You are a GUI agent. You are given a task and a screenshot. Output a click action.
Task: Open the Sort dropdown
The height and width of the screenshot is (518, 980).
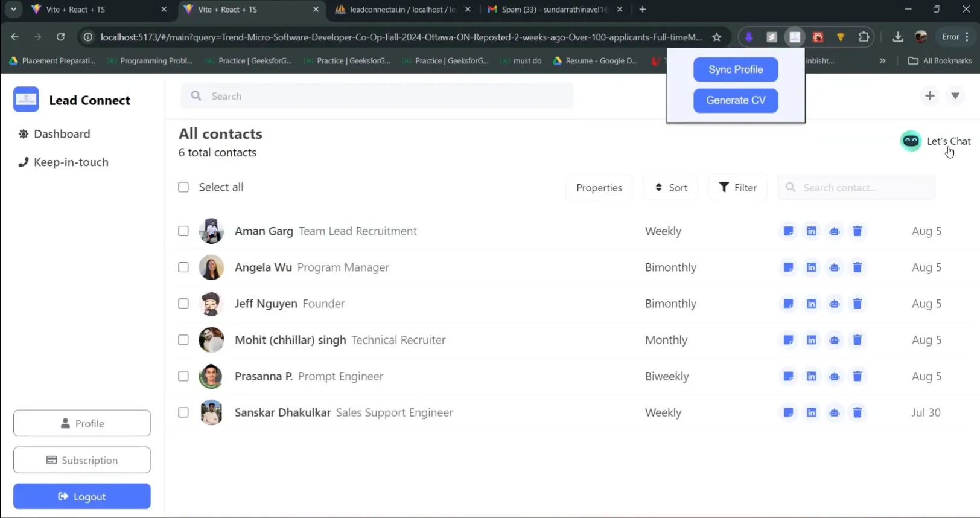[x=670, y=187]
